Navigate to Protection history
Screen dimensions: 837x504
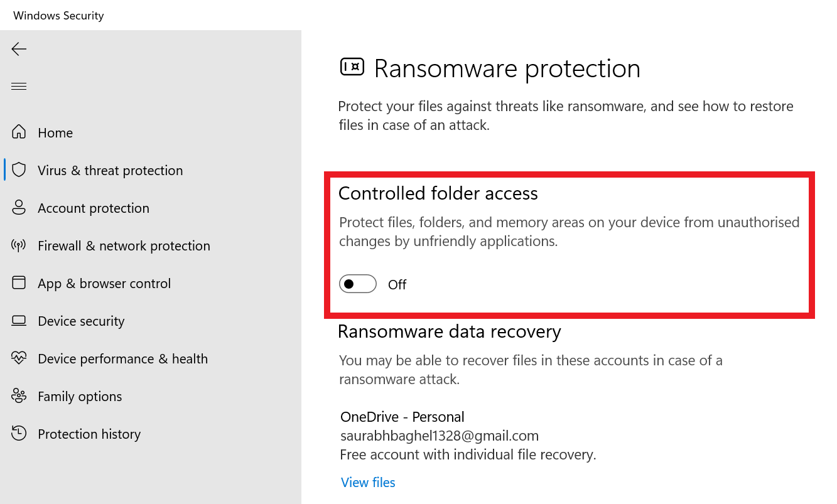(x=89, y=434)
